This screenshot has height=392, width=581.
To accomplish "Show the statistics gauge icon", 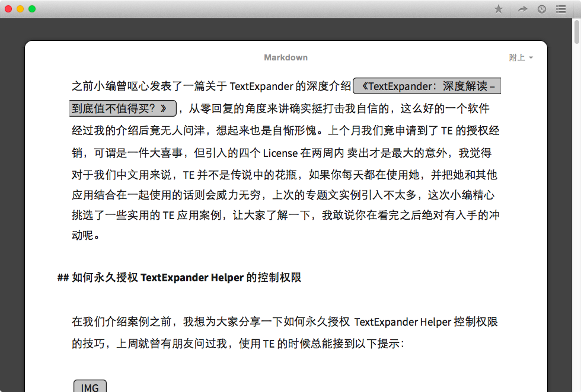I will (541, 9).
